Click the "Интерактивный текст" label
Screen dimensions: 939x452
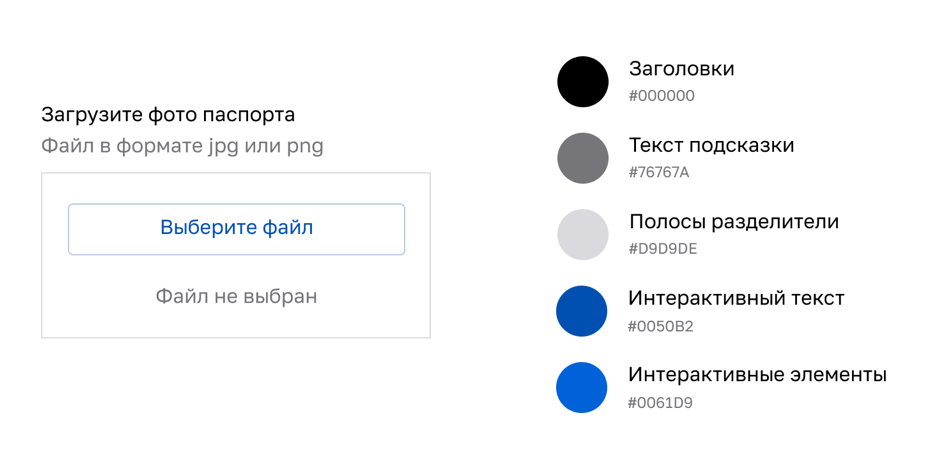(736, 298)
